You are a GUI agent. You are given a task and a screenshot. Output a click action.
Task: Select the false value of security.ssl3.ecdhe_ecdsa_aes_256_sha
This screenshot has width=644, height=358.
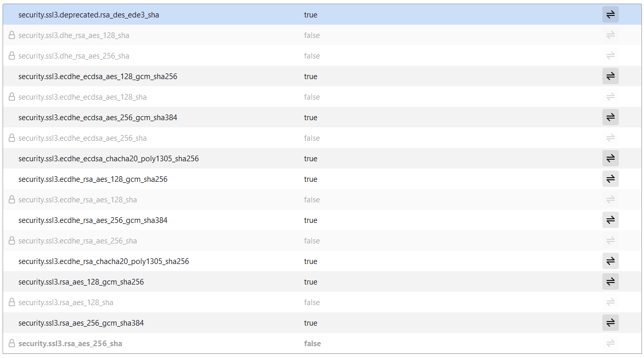point(312,138)
